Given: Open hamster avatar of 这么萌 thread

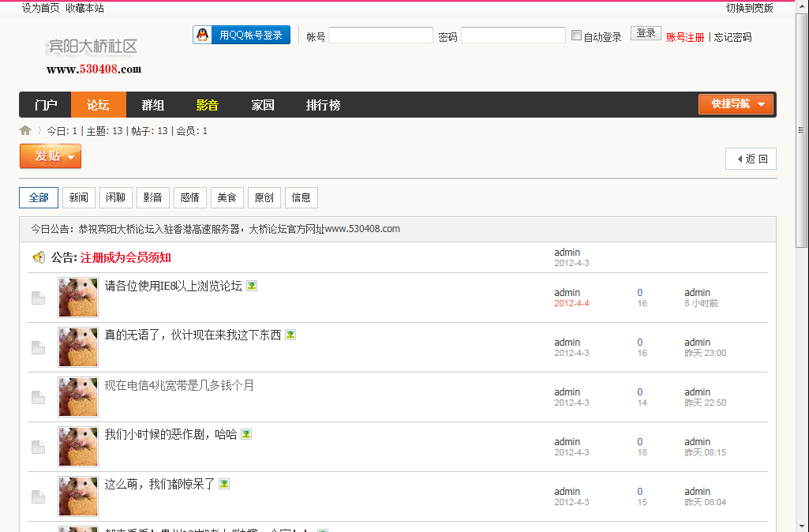Looking at the screenshot, I should (x=78, y=496).
